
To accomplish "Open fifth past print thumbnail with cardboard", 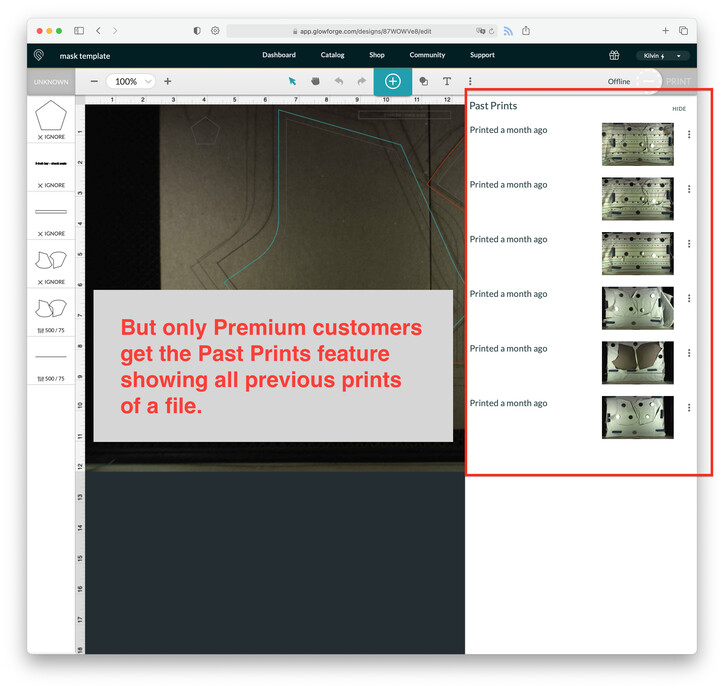I will (x=638, y=363).
